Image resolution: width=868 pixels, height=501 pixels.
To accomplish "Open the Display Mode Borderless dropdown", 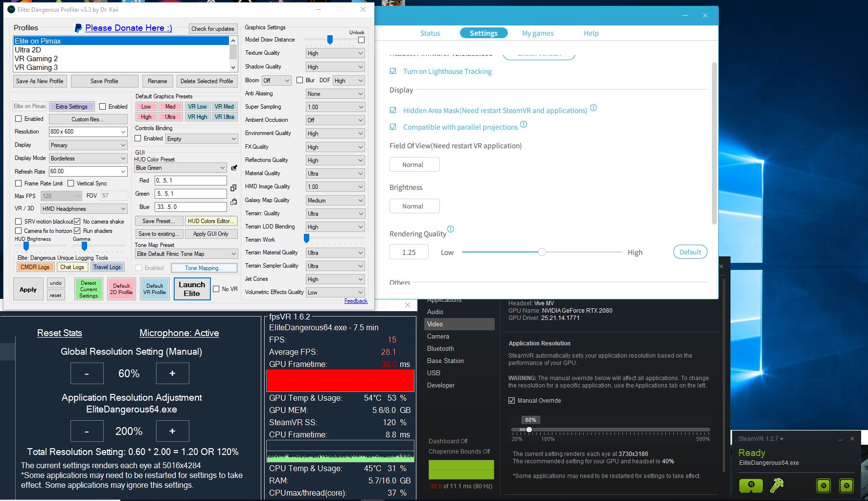I will (88, 159).
